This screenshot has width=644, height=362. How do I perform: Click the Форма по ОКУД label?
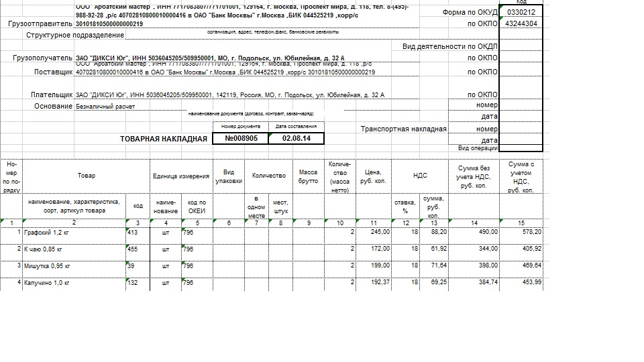(x=470, y=12)
